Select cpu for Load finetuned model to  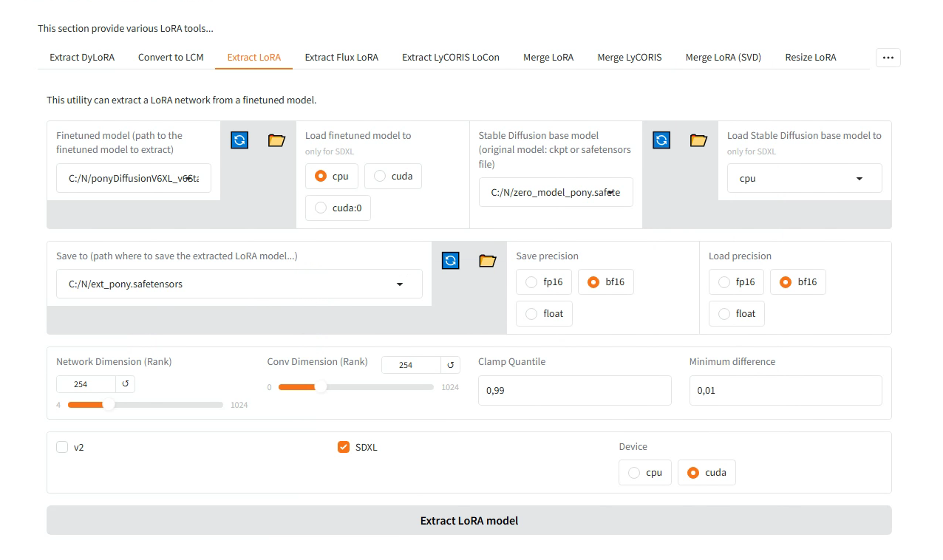332,176
